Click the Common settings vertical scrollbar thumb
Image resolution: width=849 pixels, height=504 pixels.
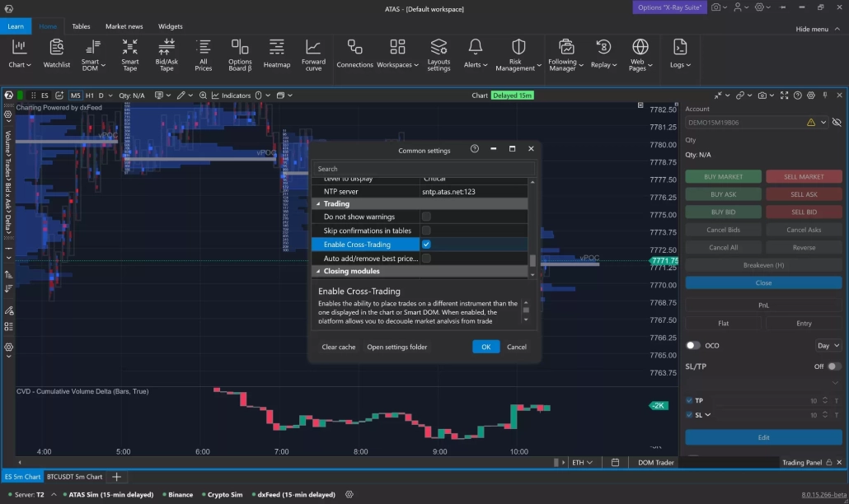coord(532,261)
